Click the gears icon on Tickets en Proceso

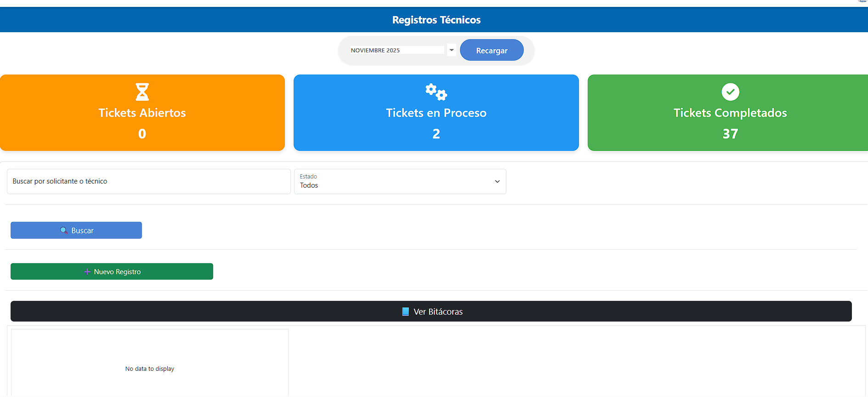(436, 92)
